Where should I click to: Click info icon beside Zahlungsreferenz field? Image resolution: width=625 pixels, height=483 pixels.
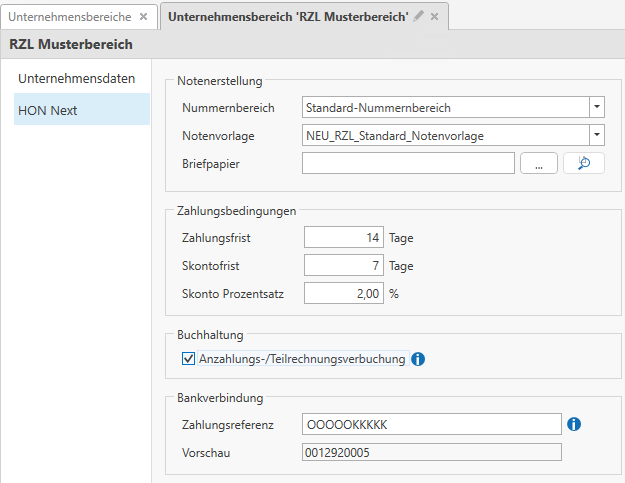(x=574, y=425)
